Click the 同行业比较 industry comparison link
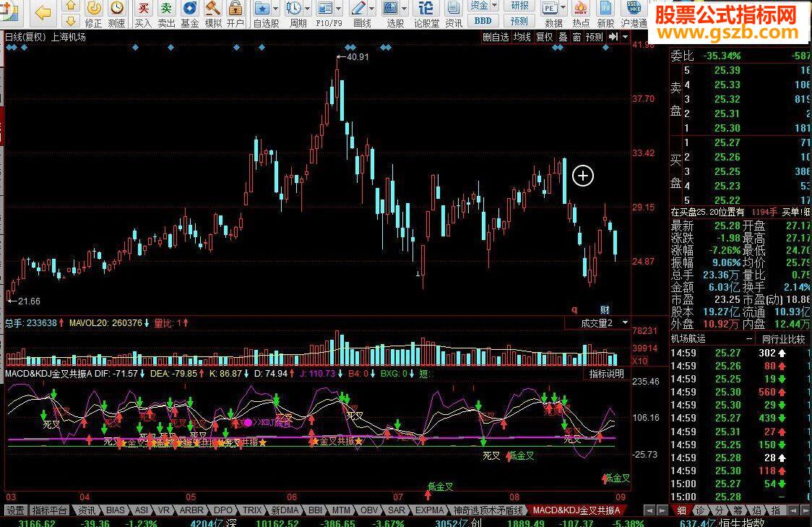 (x=784, y=339)
